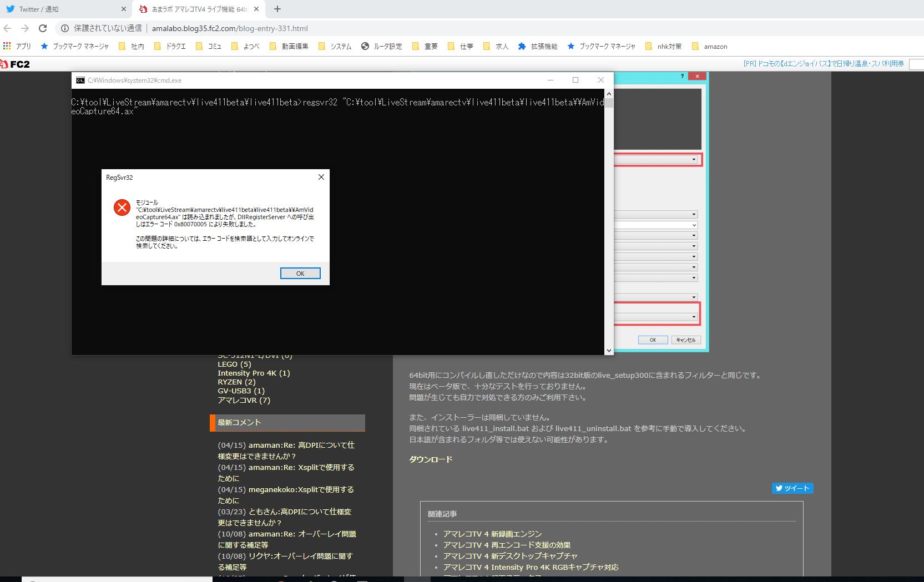
Task: Open the ドラクエ bookmark folder
Action: tap(170, 47)
